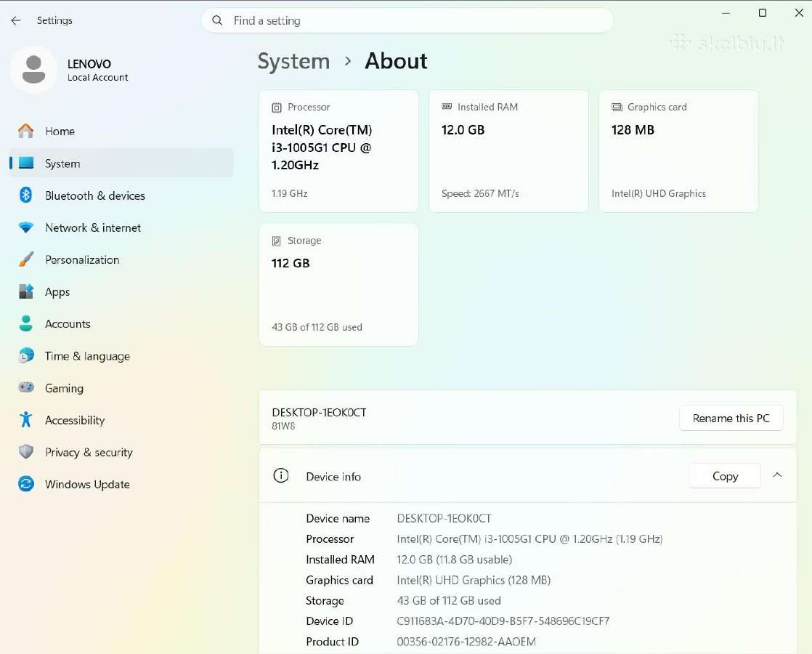Viewport: 812px width, 654px height.
Task: Select the Processor i3-1005G1 card
Action: coord(338,151)
